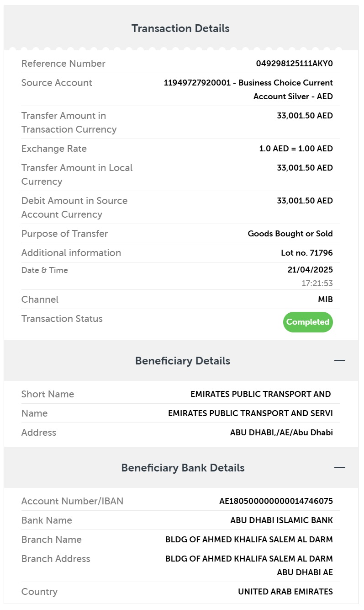Collapse the Beneficiary Details section

[339, 361]
